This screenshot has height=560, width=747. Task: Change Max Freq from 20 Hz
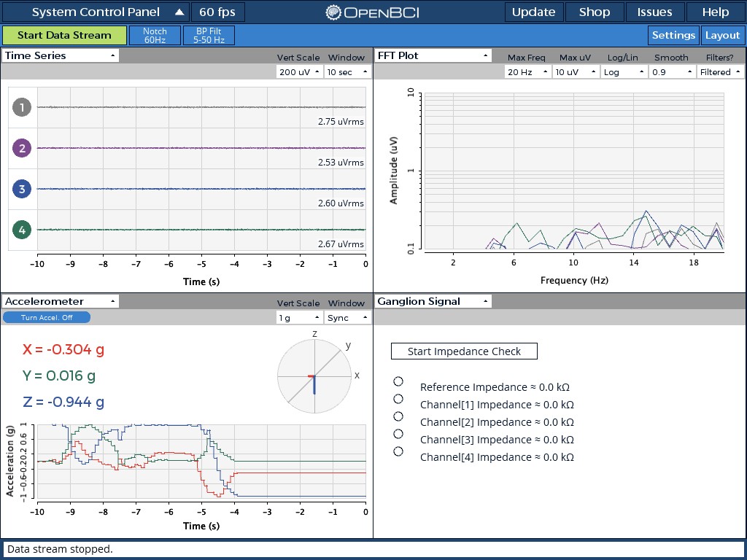tap(527, 72)
